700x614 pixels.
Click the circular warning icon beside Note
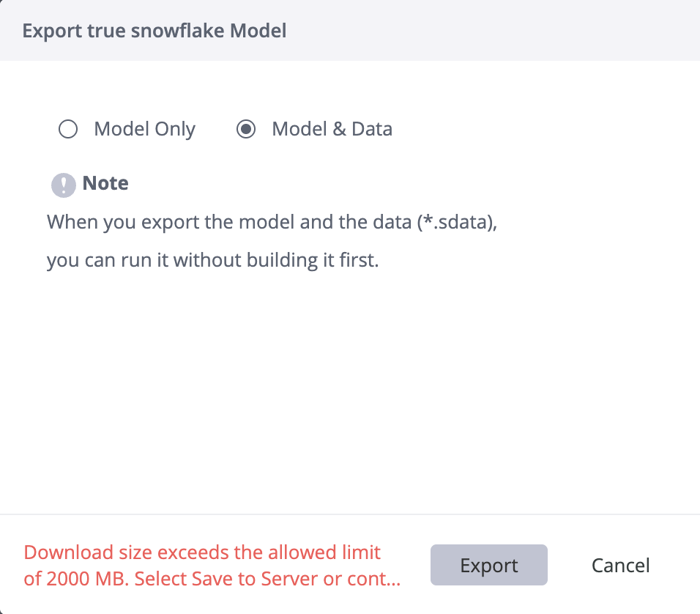[63, 185]
